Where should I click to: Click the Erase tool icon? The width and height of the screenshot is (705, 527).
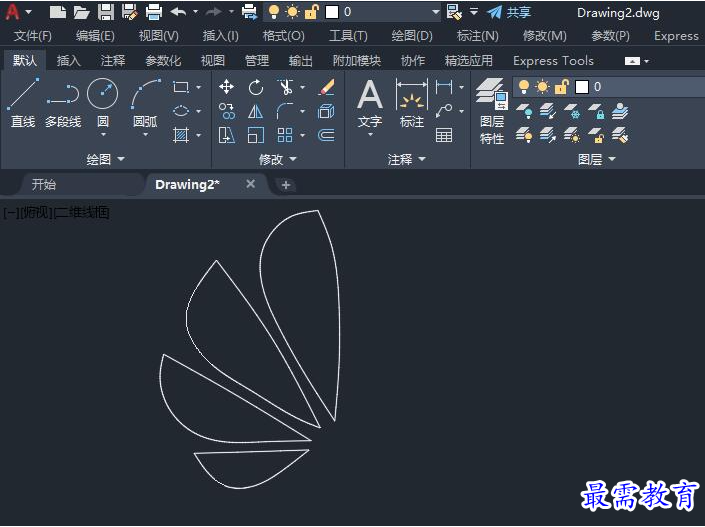point(326,87)
